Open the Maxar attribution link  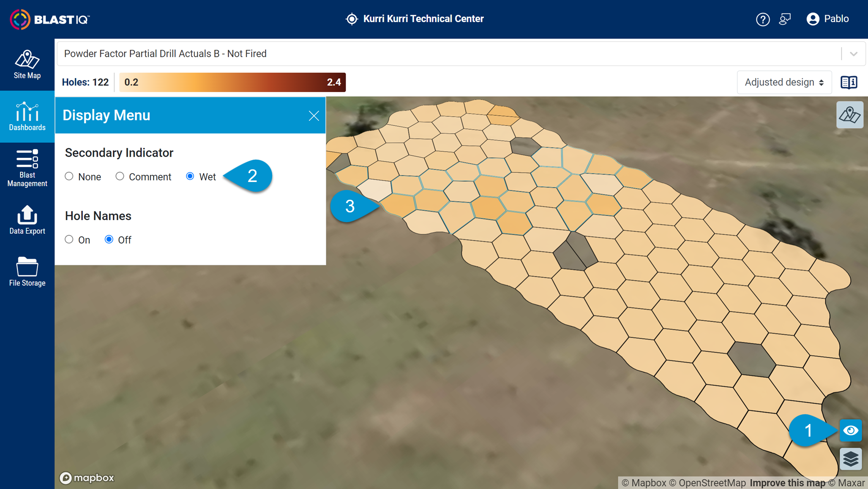pos(846,483)
